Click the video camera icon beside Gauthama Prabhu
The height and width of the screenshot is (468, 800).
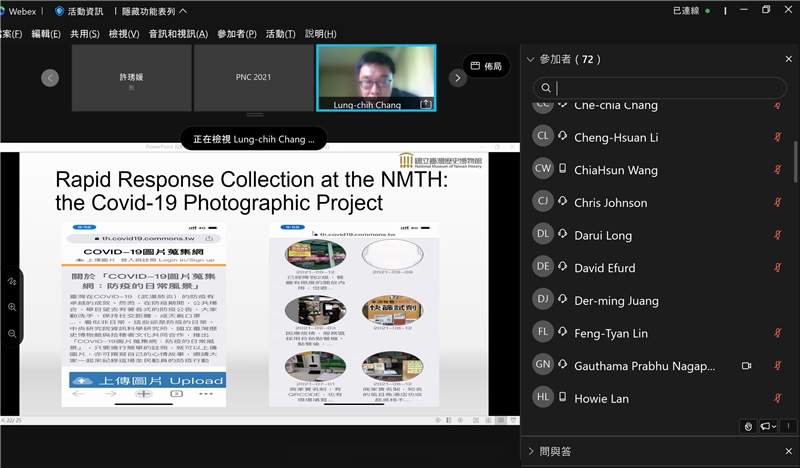[x=746, y=365]
